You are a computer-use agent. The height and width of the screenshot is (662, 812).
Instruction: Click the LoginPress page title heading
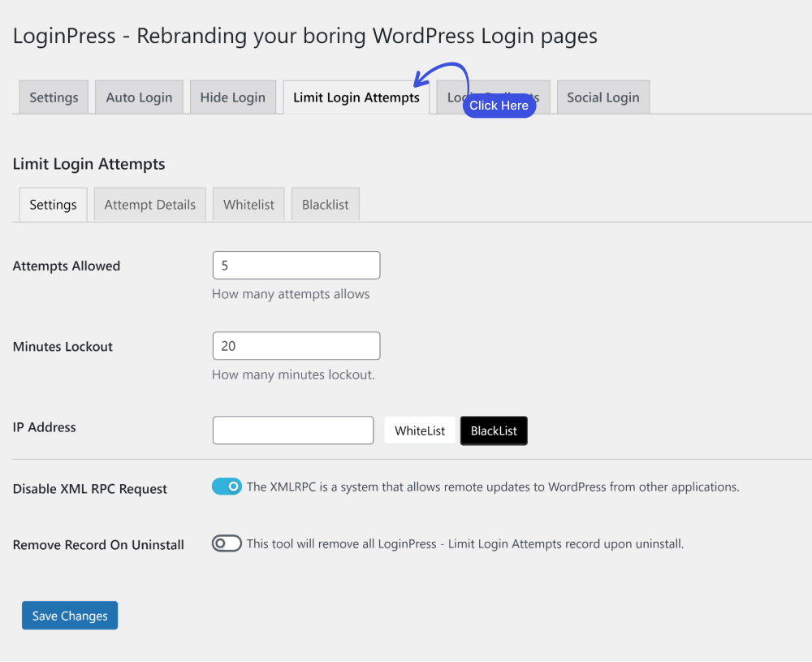pyautogui.click(x=305, y=37)
